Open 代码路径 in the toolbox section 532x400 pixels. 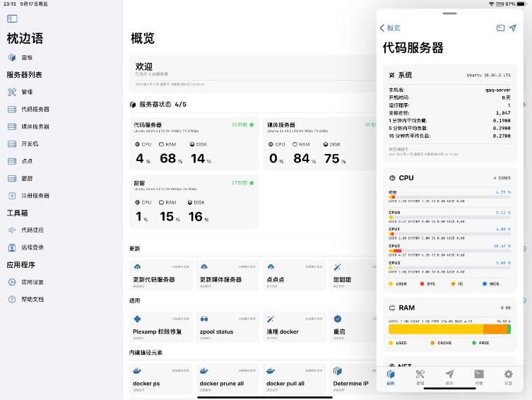(x=32, y=230)
